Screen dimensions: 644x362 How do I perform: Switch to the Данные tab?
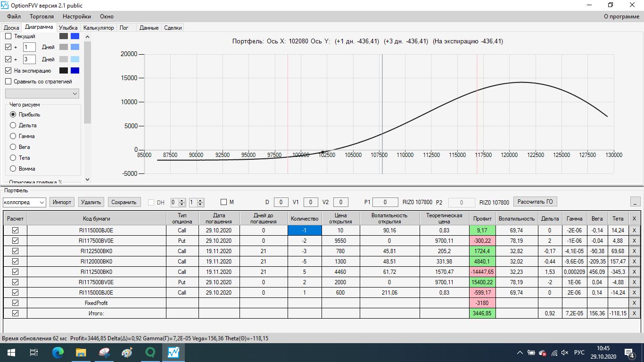coord(149,28)
